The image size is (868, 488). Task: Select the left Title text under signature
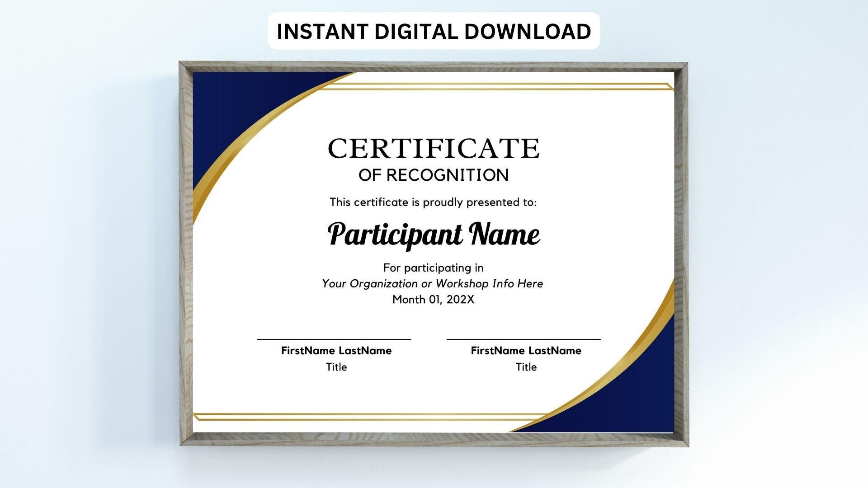[x=336, y=367]
